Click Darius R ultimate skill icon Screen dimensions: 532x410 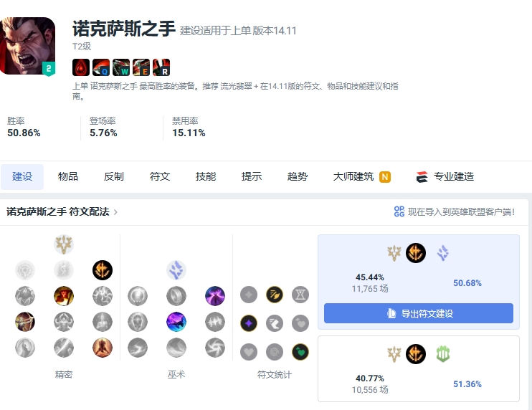coord(161,67)
